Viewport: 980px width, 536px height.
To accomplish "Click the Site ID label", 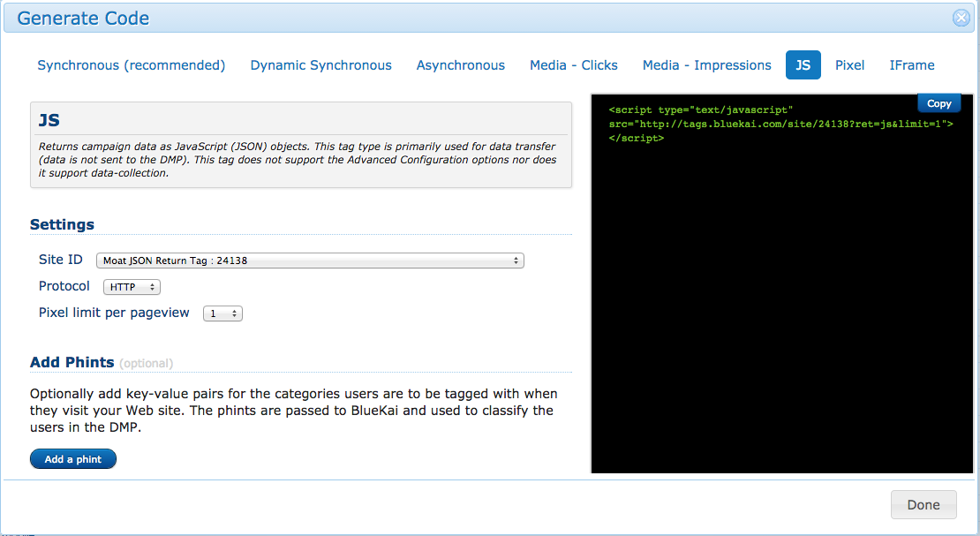I will click(61, 260).
